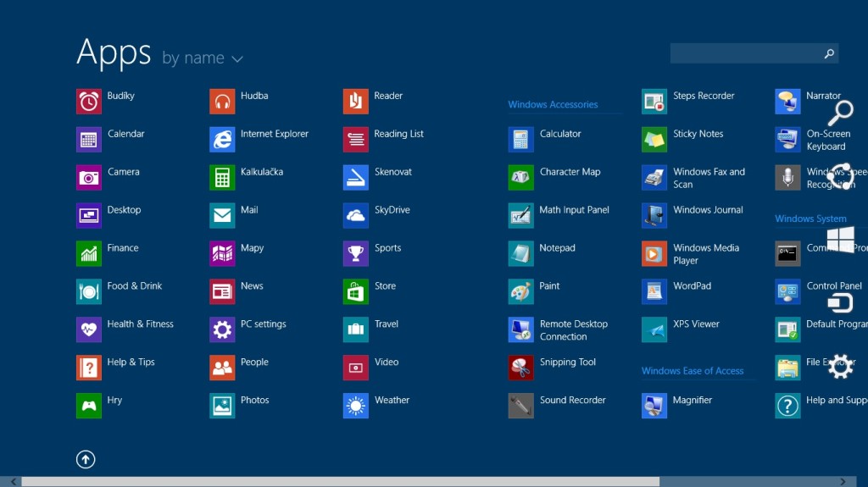Select the Windows Accessories group header
The height and width of the screenshot is (487, 868).
pyautogui.click(x=553, y=104)
